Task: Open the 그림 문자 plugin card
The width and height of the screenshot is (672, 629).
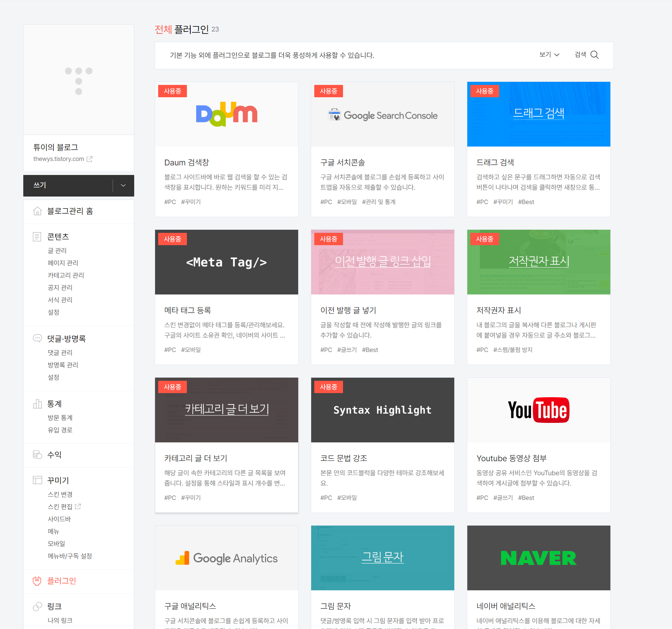Action: [x=383, y=577]
